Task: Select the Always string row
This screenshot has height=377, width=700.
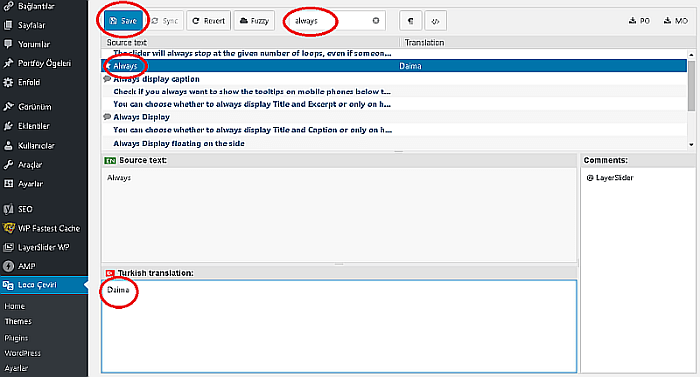Action: point(394,66)
